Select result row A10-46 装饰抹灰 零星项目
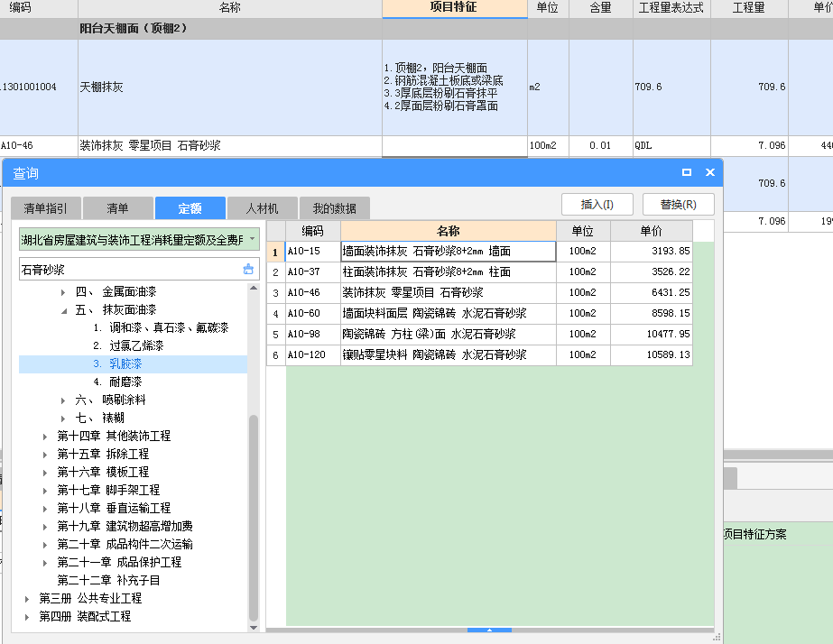 click(480, 292)
